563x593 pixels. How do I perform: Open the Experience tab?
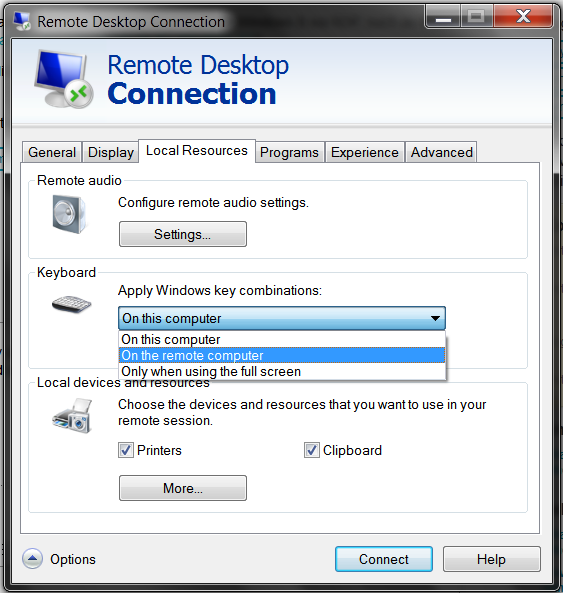[x=364, y=152]
